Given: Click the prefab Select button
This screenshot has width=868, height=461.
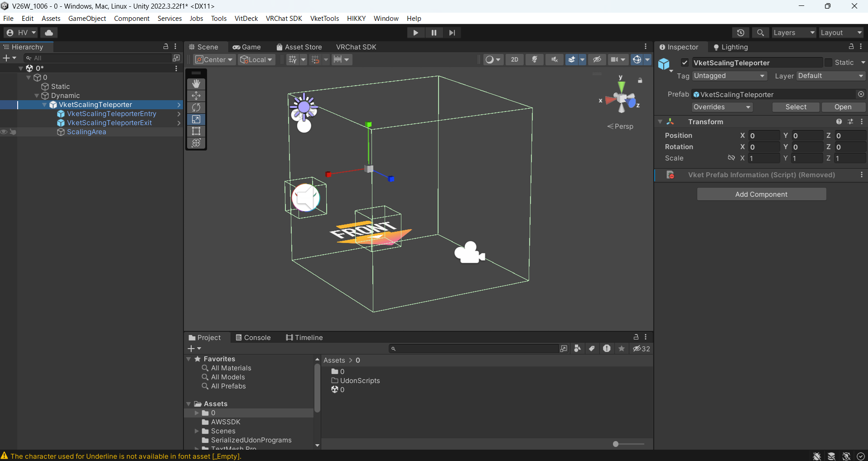Looking at the screenshot, I should point(796,107).
